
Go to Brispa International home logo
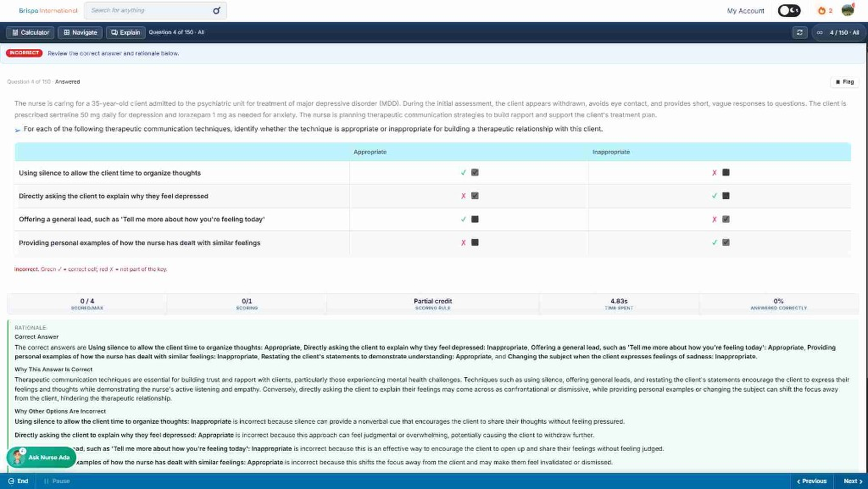coord(48,11)
